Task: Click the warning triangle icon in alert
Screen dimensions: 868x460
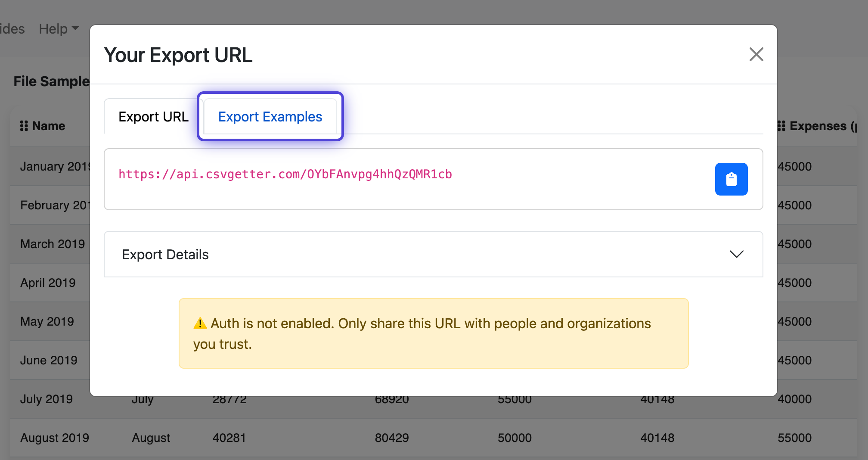Action: click(x=200, y=323)
